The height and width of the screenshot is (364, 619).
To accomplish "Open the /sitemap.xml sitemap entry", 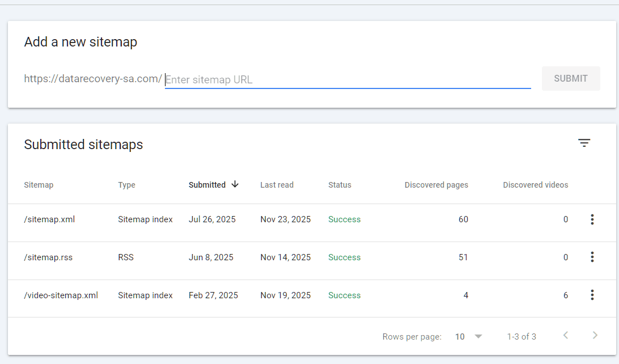I will tap(49, 219).
